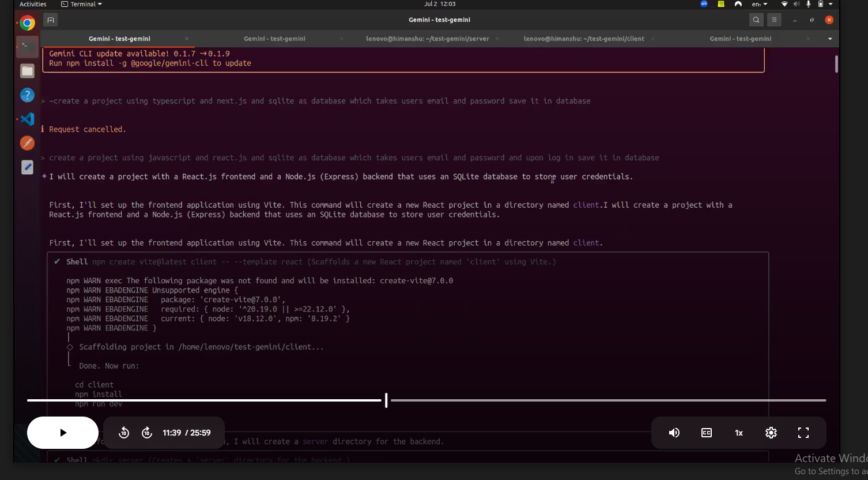This screenshot has height=480, width=868.
Task: Open the Text Editor dock icon
Action: [x=27, y=167]
